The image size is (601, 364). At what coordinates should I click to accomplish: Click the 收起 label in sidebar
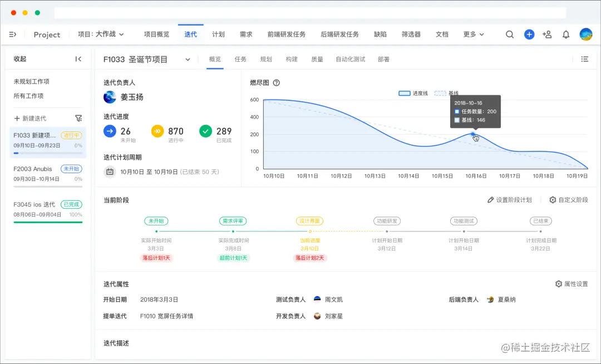coord(20,59)
